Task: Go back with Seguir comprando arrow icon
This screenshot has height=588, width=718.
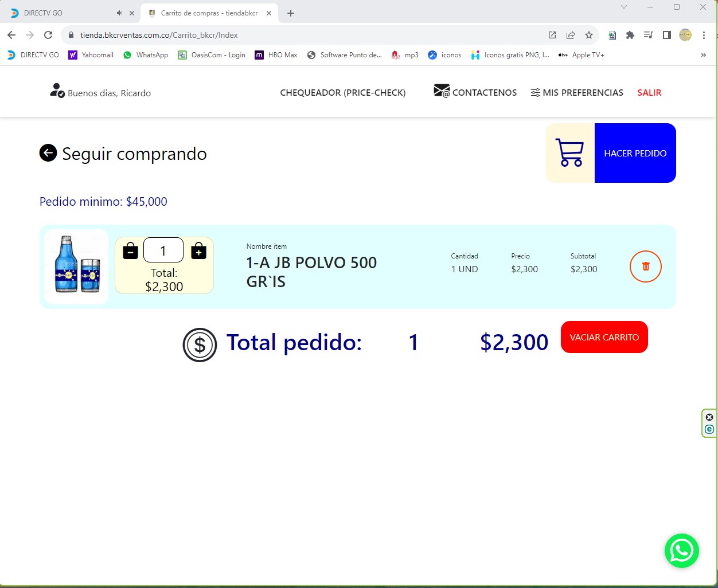Action: (x=48, y=153)
